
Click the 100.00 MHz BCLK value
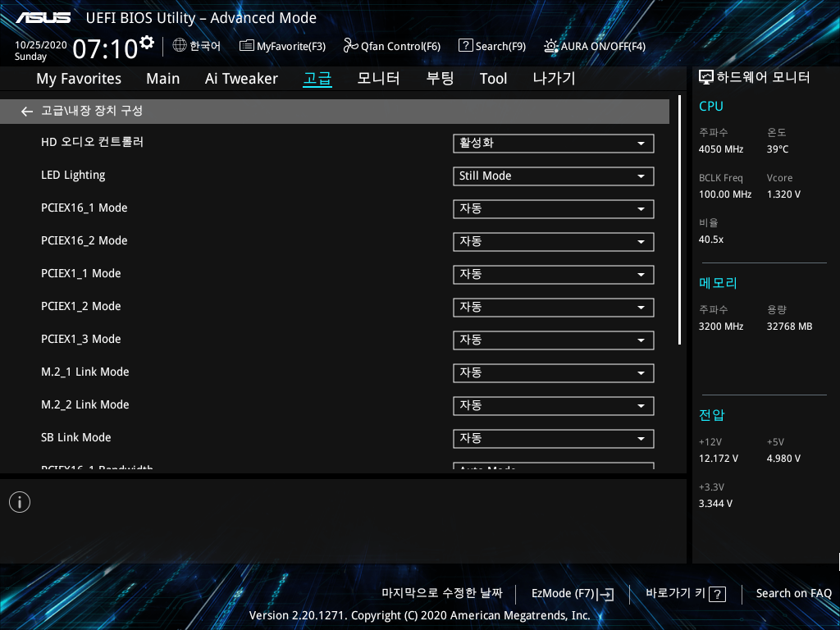725,194
